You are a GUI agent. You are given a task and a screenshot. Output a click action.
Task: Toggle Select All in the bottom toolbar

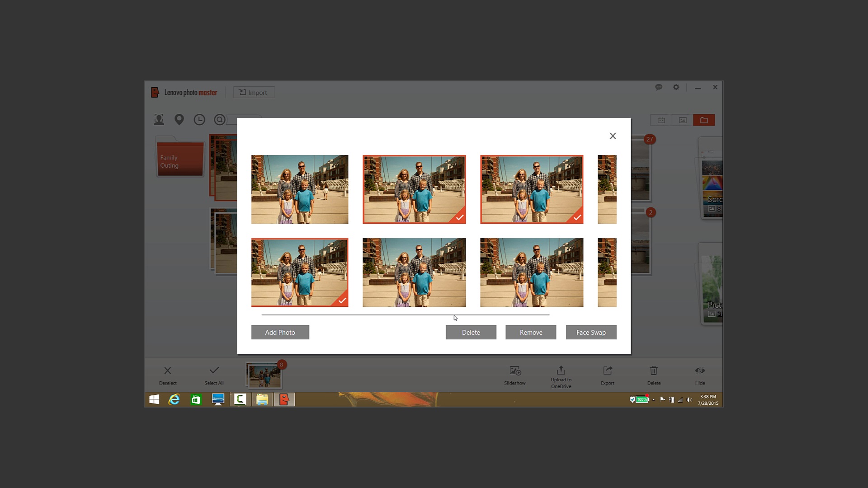[214, 374]
